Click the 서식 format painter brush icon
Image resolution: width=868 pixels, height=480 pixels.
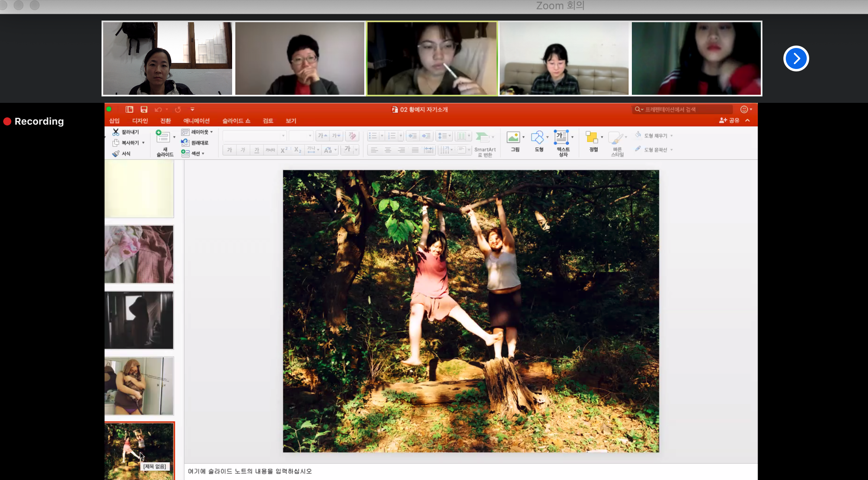click(x=116, y=154)
